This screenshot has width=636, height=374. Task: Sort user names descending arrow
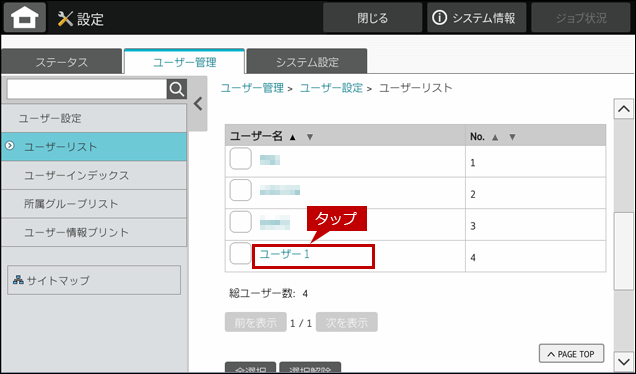pos(310,137)
